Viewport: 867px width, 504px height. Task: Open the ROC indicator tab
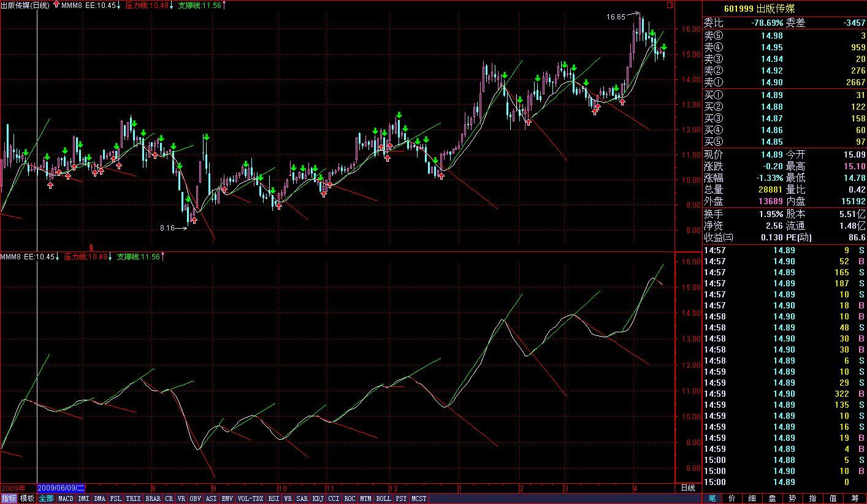[350, 499]
